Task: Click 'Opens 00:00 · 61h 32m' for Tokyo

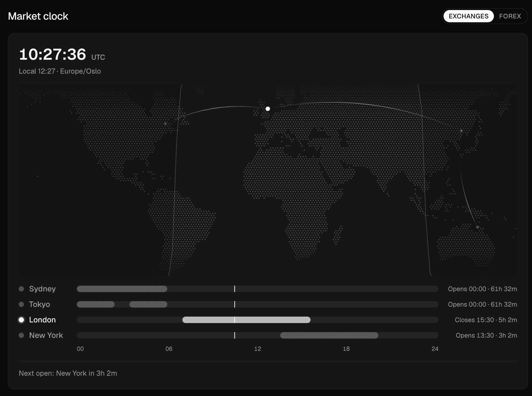Action: pyautogui.click(x=482, y=304)
